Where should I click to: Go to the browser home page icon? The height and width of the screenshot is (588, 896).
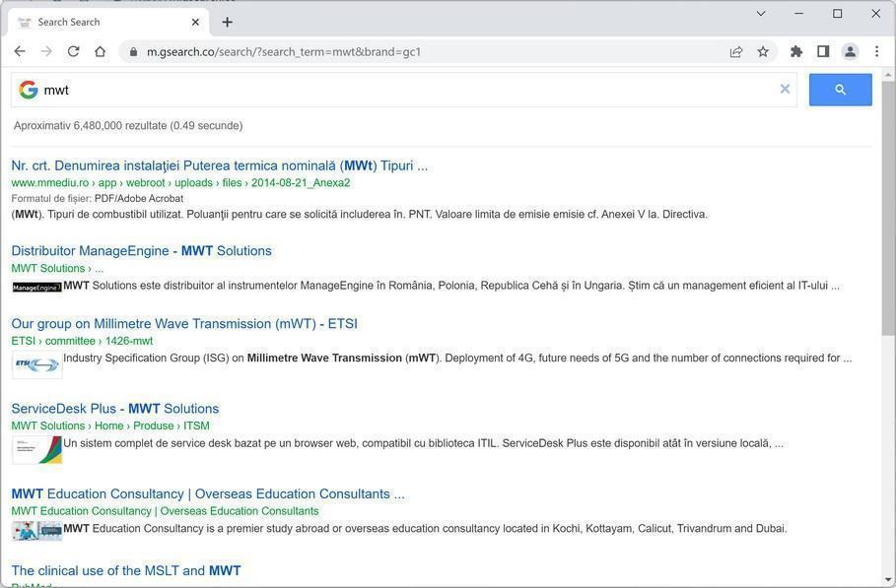tap(100, 51)
